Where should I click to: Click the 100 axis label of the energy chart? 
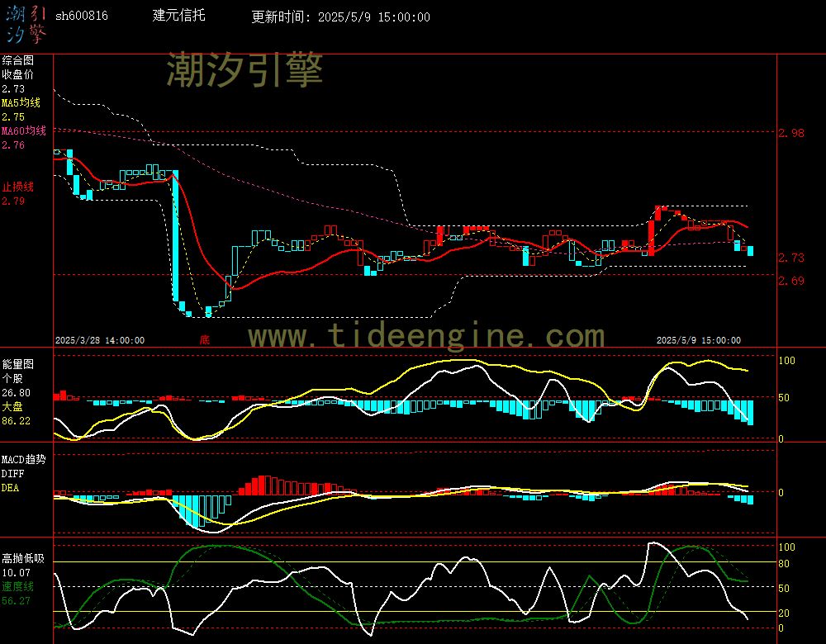point(786,360)
